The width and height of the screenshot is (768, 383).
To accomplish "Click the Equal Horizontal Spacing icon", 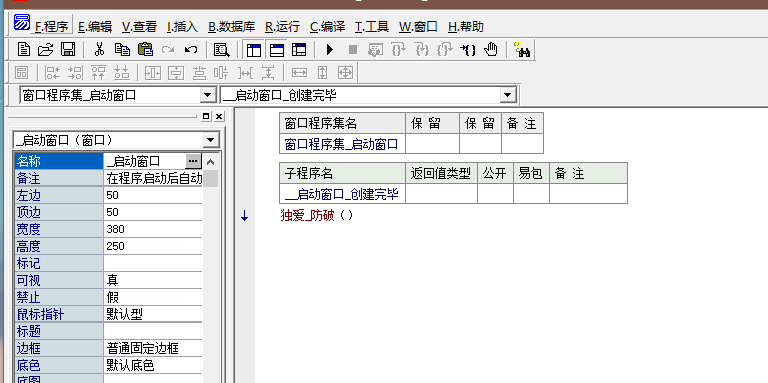I will pos(245,73).
